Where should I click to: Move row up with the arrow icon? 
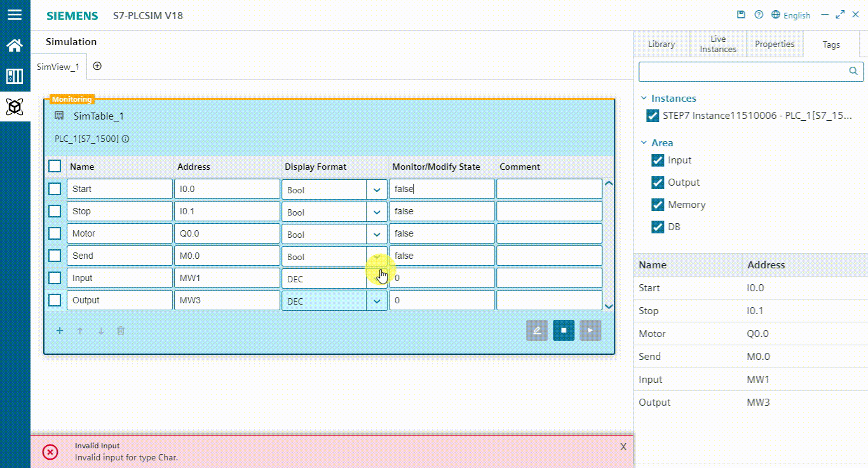click(x=80, y=331)
